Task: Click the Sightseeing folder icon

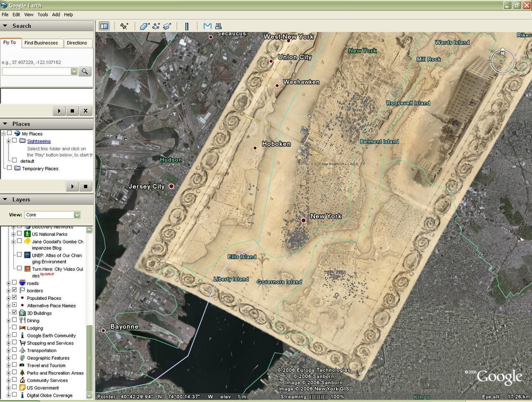Action: tap(22, 141)
